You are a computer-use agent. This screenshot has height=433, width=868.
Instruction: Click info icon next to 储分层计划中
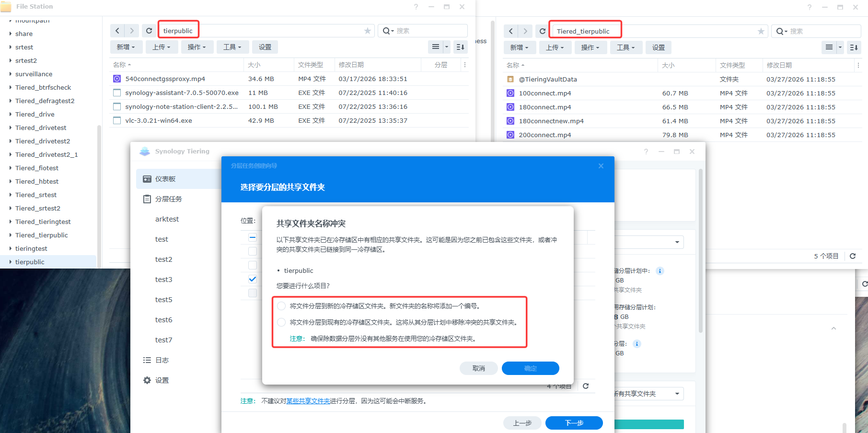pos(660,271)
